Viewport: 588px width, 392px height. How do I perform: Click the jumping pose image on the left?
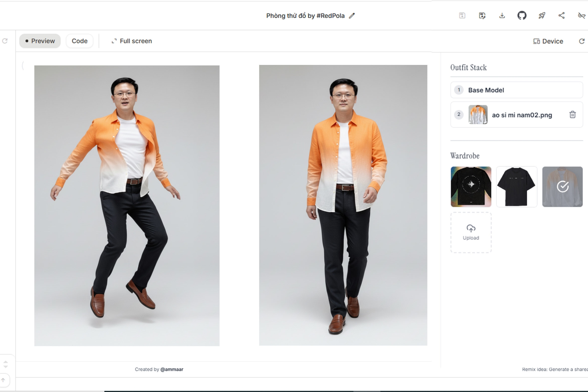[127, 205]
